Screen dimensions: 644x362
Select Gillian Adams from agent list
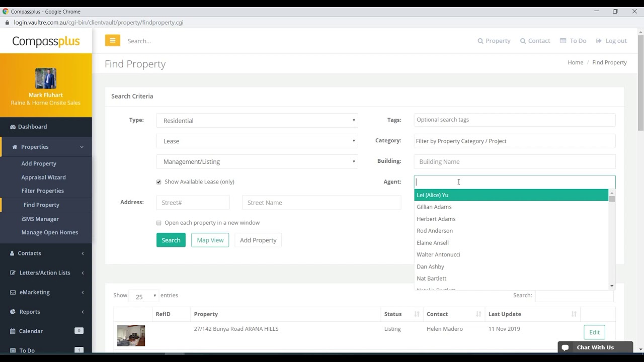511,207
